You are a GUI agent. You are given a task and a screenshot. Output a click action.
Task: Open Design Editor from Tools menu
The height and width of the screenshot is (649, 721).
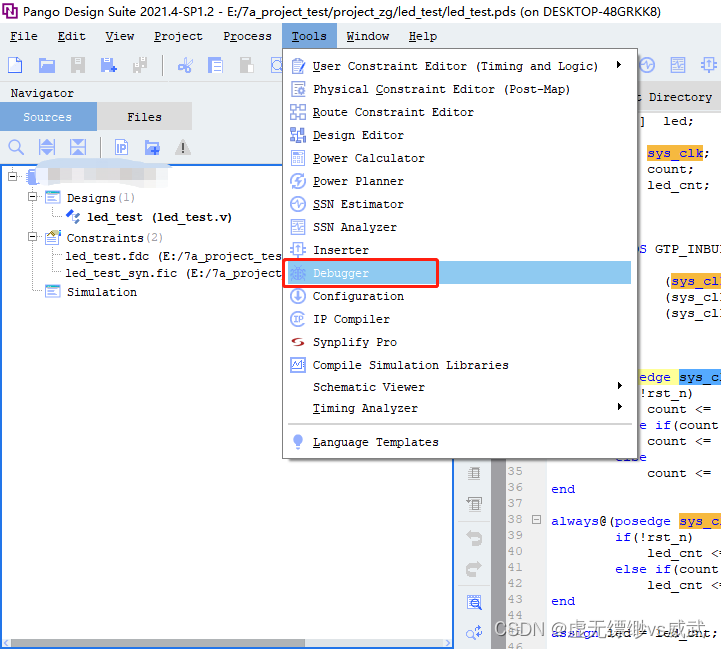click(x=459, y=135)
